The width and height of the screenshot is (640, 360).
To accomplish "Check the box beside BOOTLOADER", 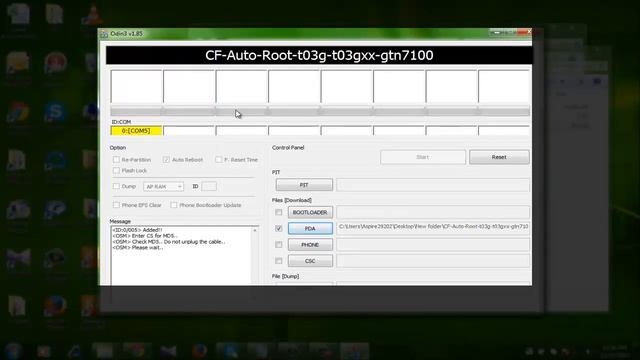I will coord(278,212).
